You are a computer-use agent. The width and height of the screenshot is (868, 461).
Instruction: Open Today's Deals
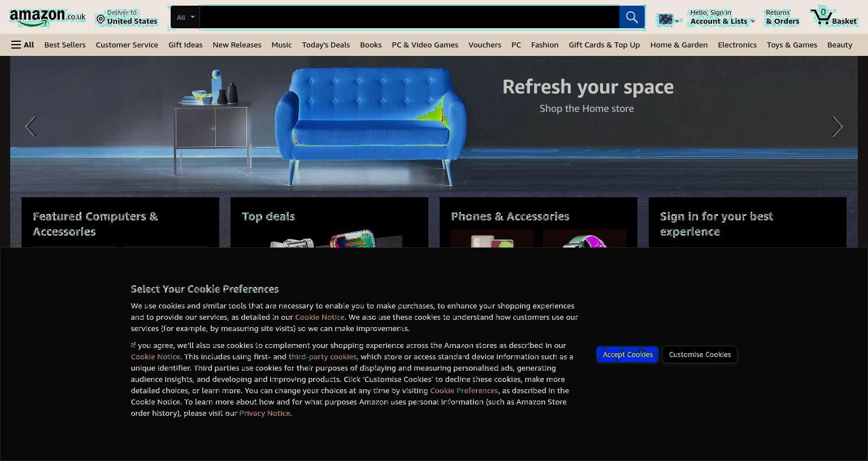(x=326, y=45)
